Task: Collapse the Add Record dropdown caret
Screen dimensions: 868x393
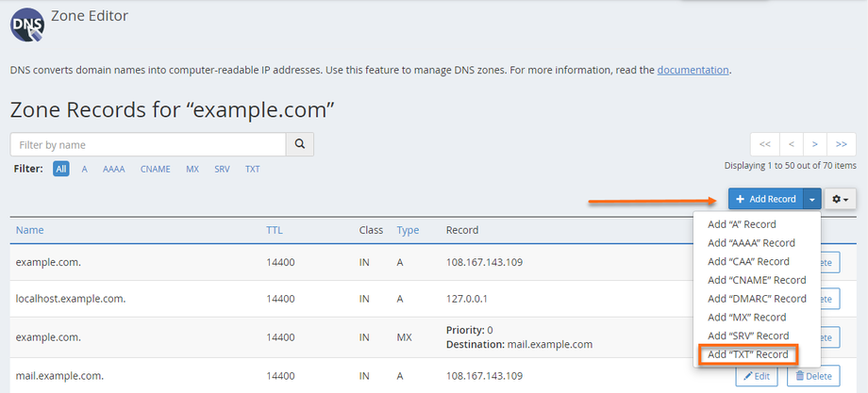Action: point(813,199)
